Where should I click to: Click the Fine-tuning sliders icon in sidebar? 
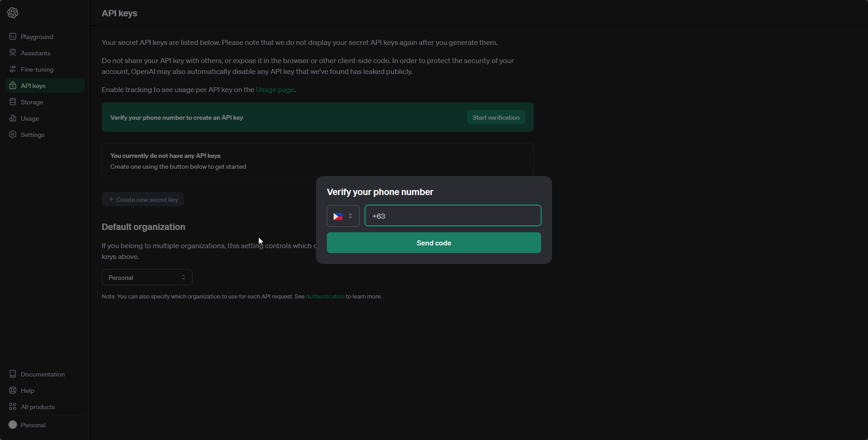point(13,69)
